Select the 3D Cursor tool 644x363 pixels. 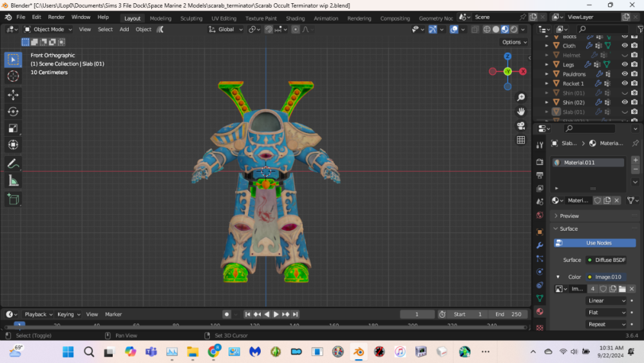pyautogui.click(x=13, y=76)
